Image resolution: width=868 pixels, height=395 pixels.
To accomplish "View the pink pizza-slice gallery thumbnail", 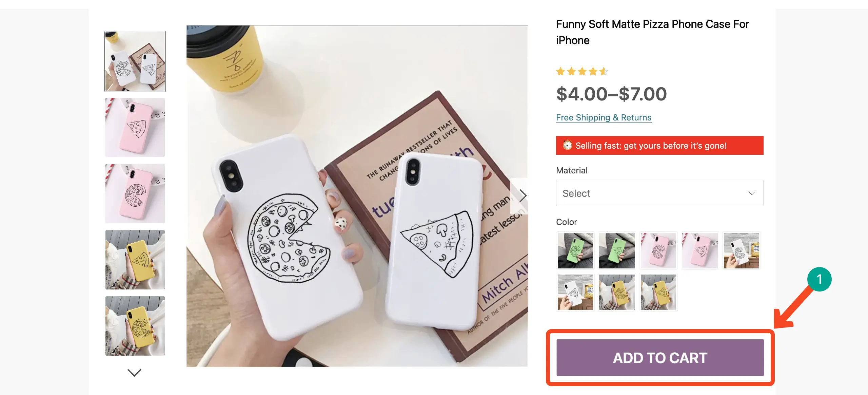I will pos(135,127).
